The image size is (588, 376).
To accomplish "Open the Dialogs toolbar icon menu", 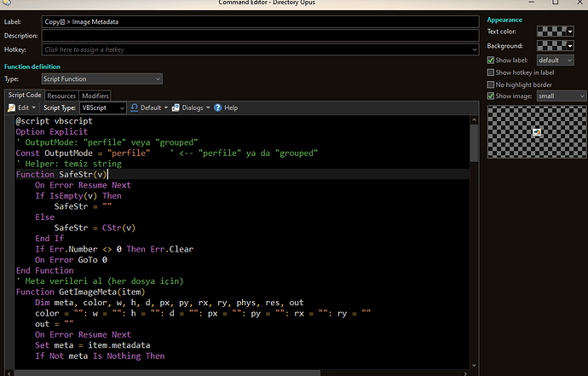I will (175, 108).
